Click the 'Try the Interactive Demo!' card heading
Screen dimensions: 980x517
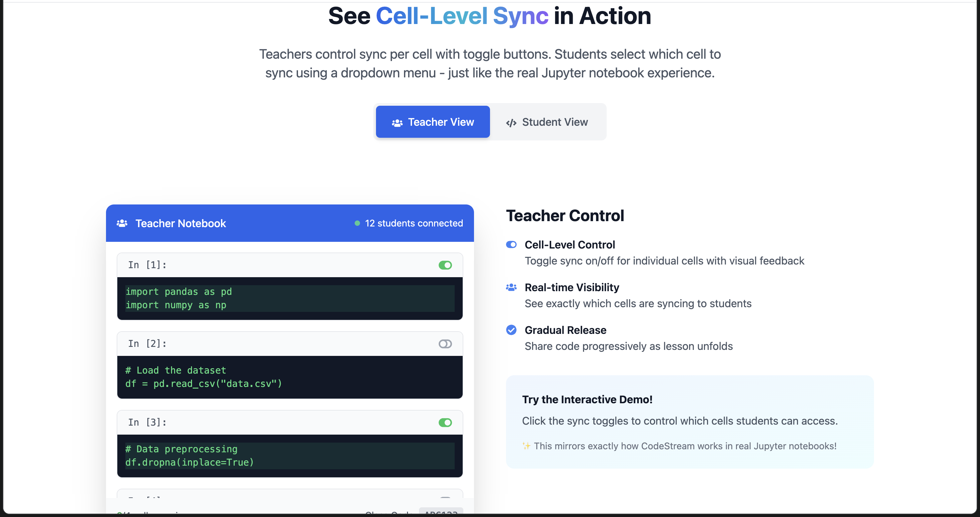587,399
